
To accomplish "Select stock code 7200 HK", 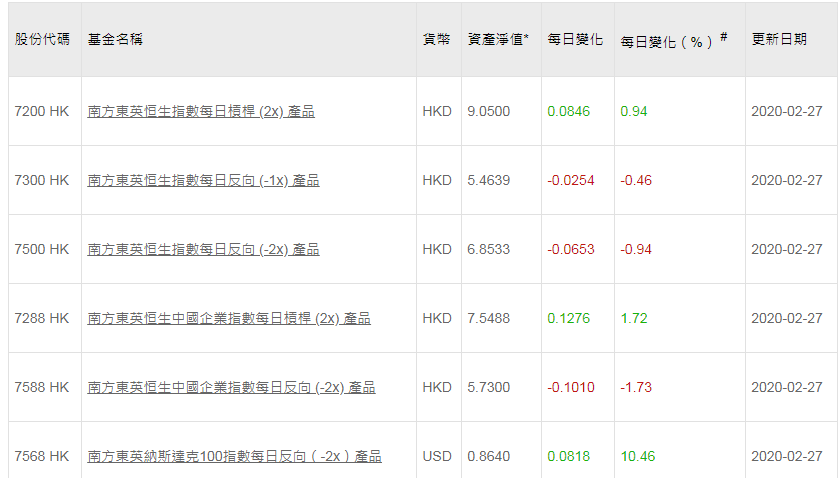I will pos(42,111).
